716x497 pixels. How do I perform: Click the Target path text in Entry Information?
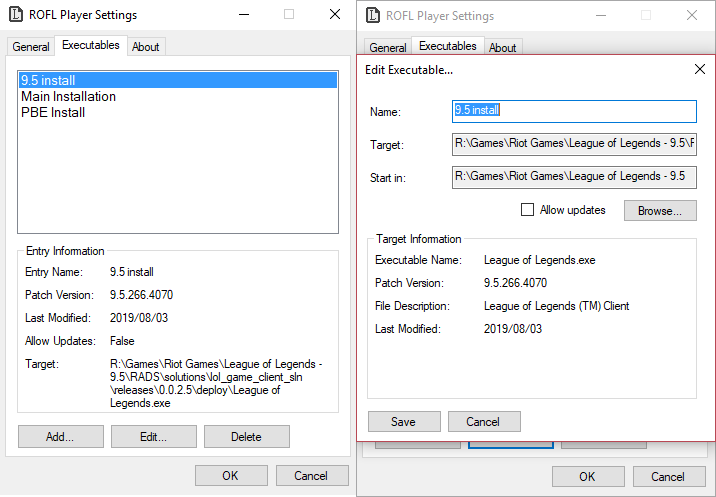(x=216, y=383)
